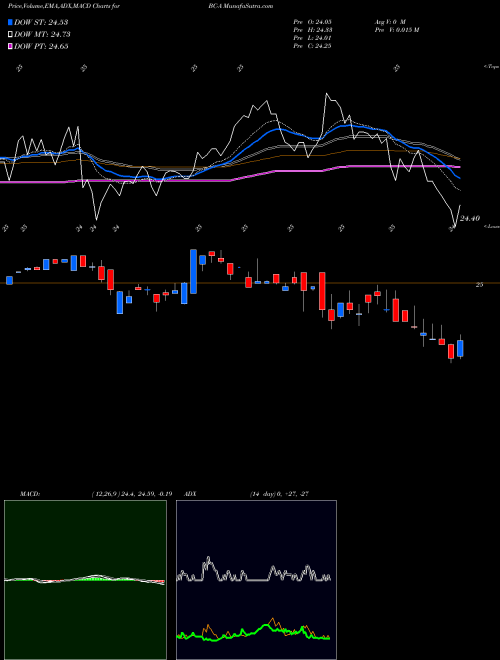500x660 pixels.
Task: Click the '24.40' last price label
Action: pos(470,218)
